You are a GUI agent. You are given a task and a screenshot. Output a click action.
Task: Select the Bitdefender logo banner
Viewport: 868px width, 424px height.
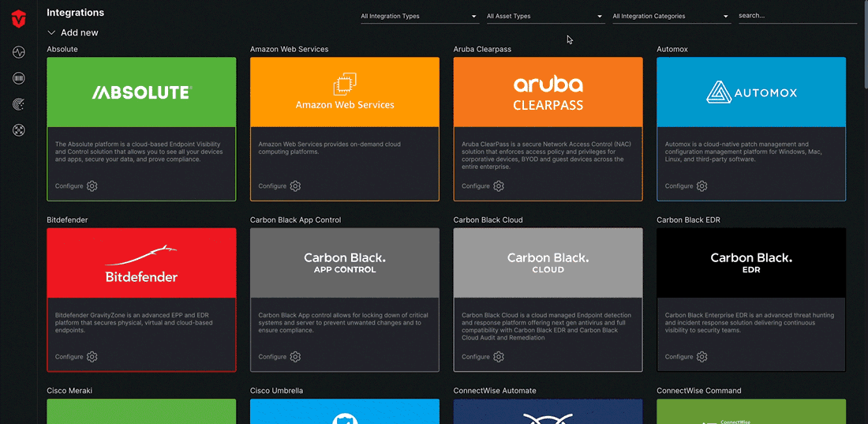pos(141,263)
